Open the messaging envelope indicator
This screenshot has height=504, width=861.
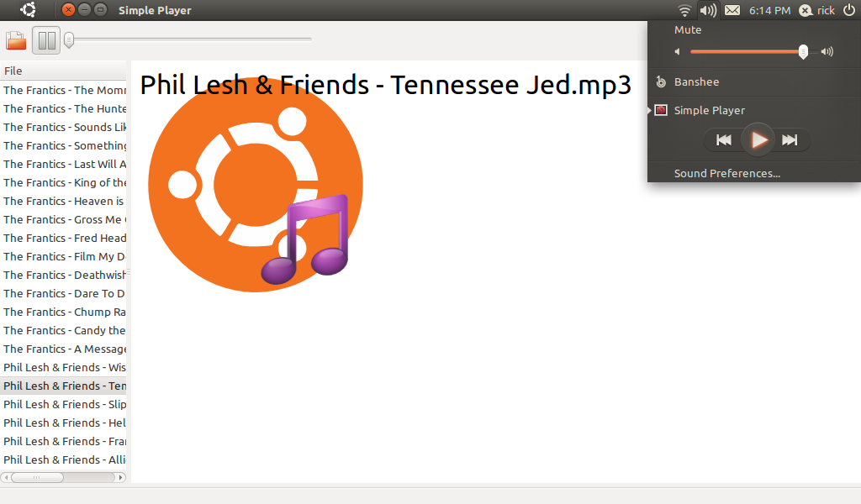[732, 10]
